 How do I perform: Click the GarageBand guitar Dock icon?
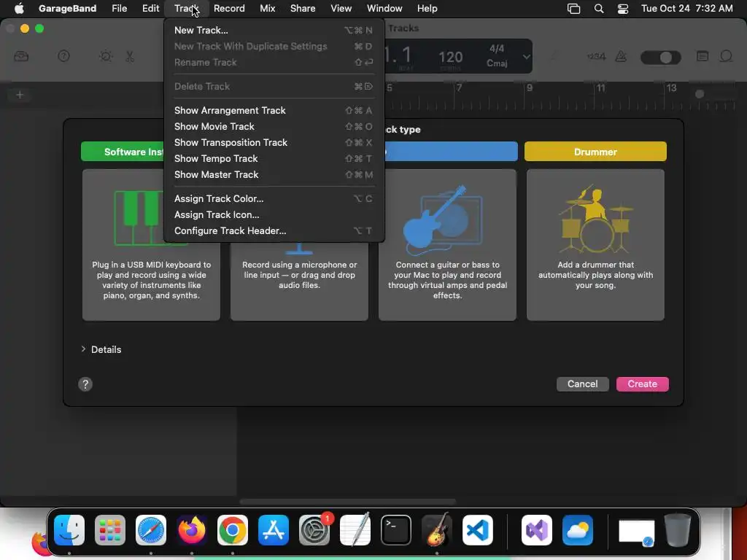(437, 530)
